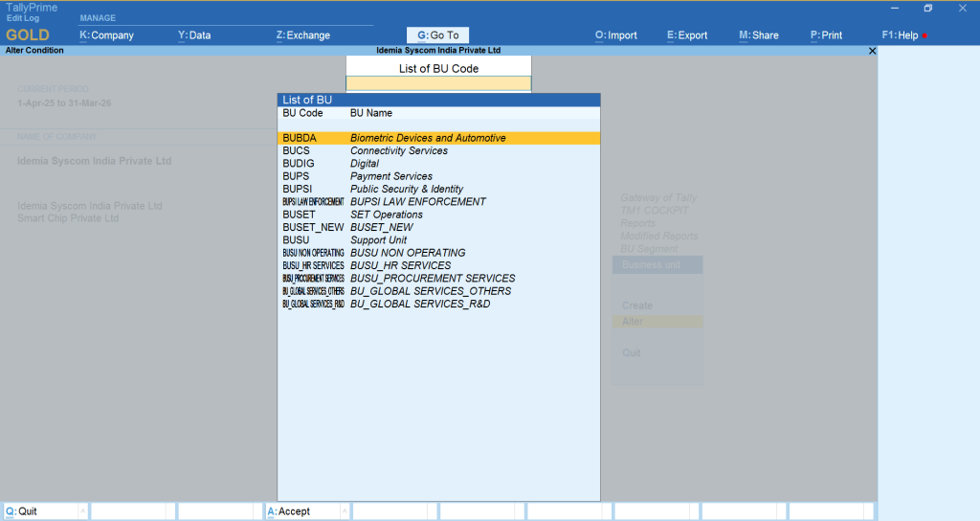
Task: Restore down the TallyPrime window
Action: 927,9
